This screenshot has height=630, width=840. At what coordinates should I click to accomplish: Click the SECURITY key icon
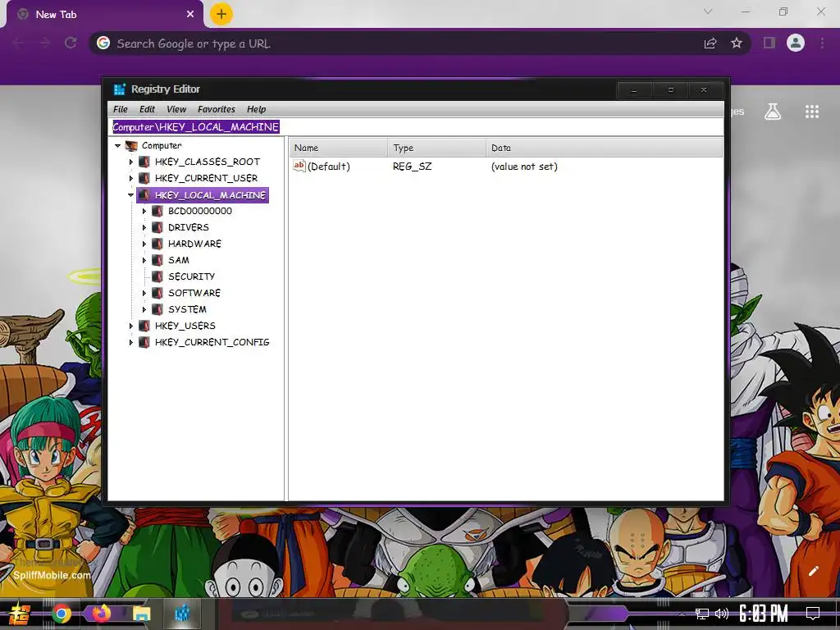157,276
